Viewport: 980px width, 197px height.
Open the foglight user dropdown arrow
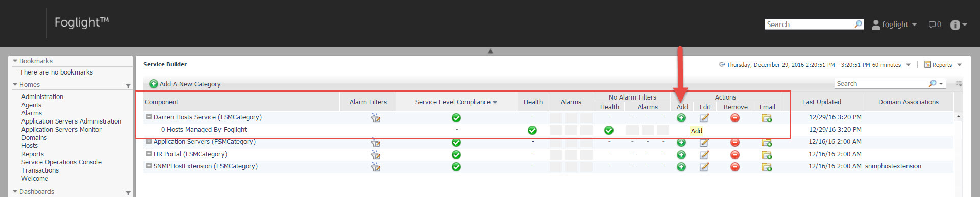914,24
